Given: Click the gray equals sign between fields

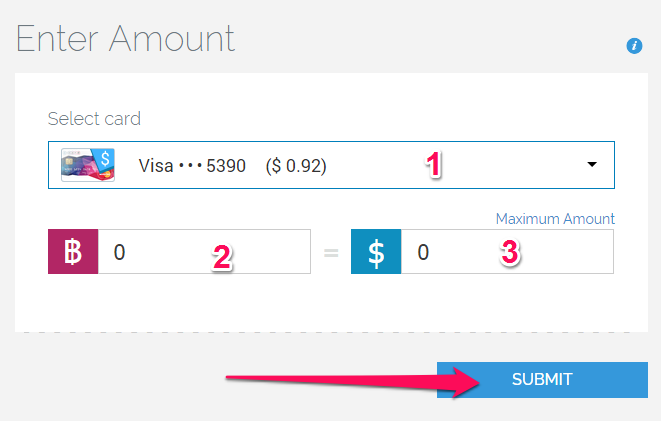Looking at the screenshot, I should coord(331,253).
